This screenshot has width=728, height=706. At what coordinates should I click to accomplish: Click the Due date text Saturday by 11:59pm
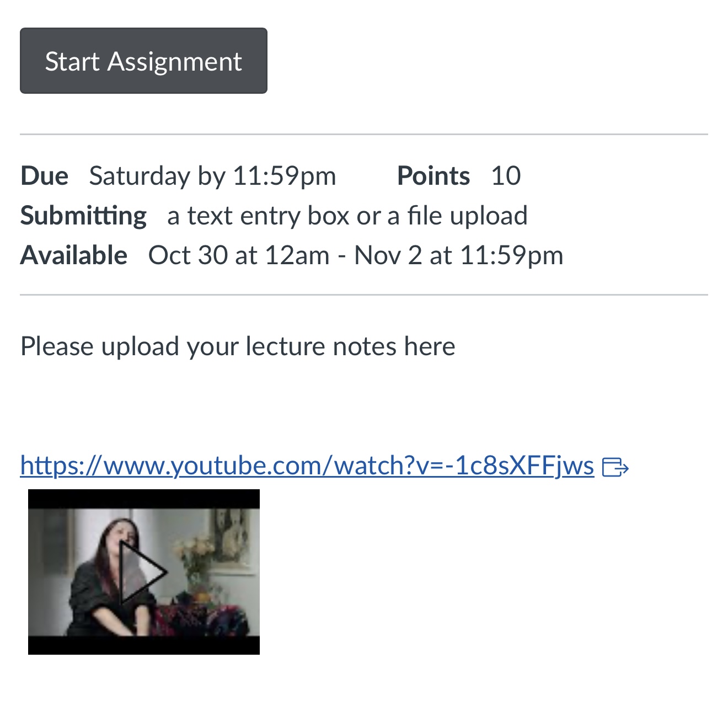pos(213,175)
